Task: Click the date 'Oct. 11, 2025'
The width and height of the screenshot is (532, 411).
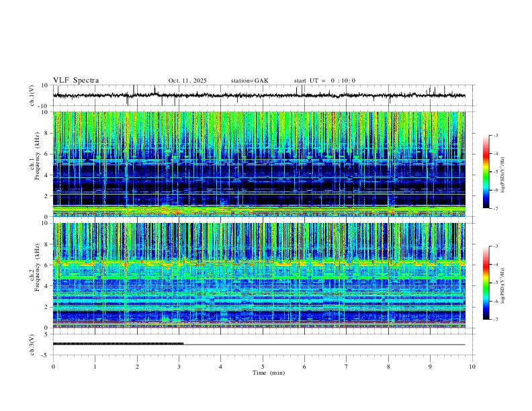Action: point(187,81)
